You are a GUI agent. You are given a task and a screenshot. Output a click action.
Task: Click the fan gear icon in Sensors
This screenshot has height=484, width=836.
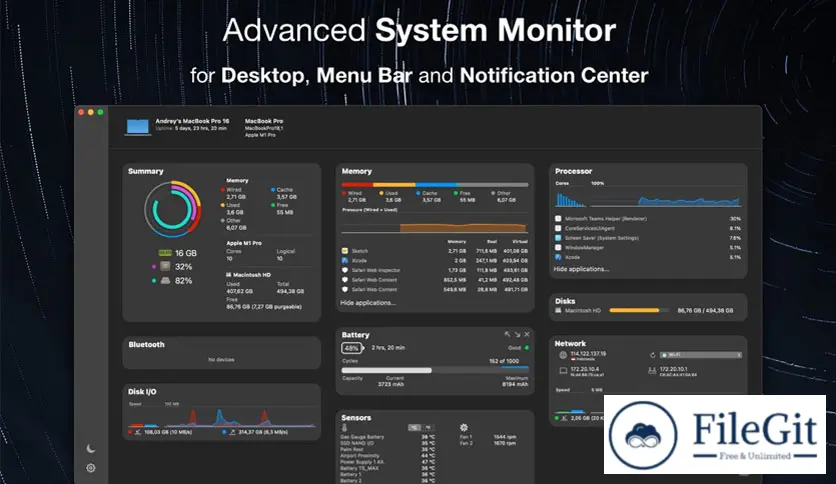point(464,427)
